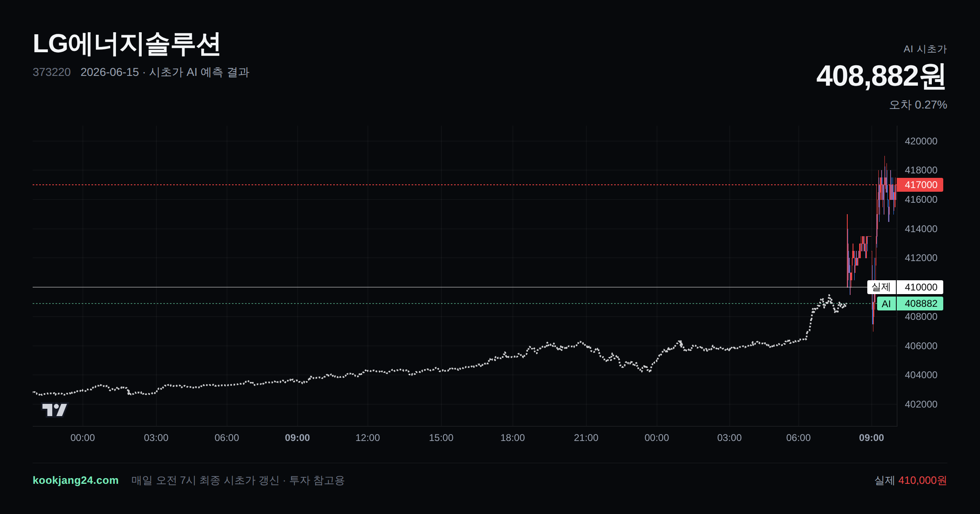The width and height of the screenshot is (980, 514).
Task: Click the 실제 410,000원 footer value
Action: (x=911, y=480)
